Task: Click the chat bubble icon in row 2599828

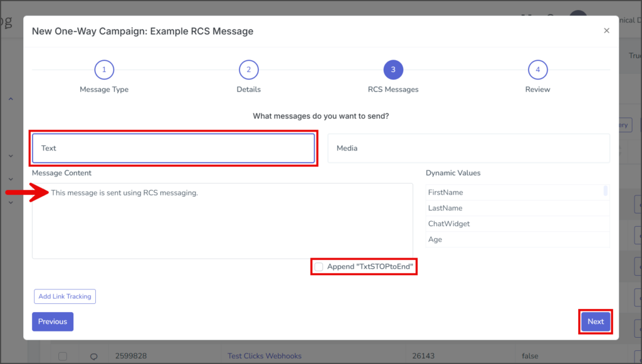Action: coord(94,356)
